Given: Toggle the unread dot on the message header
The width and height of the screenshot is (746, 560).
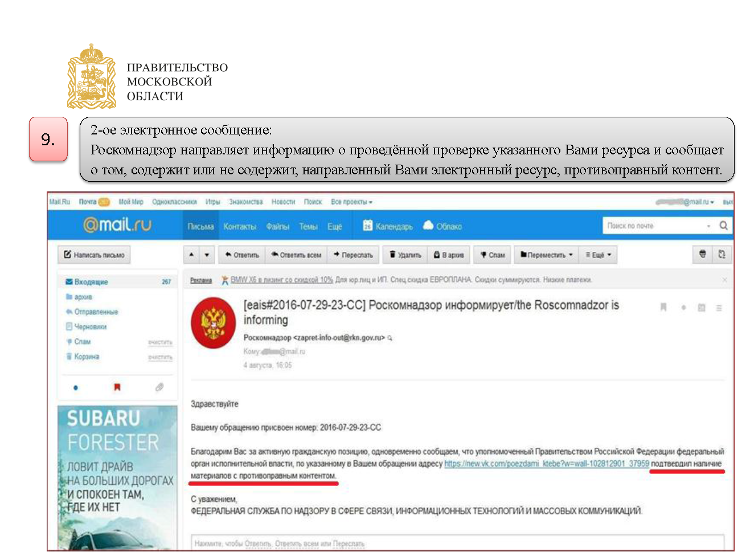Looking at the screenshot, I should click(x=683, y=308).
